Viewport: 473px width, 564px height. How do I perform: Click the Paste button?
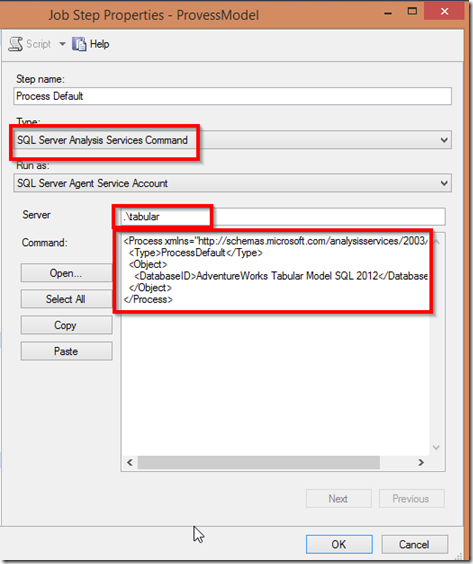(x=66, y=351)
